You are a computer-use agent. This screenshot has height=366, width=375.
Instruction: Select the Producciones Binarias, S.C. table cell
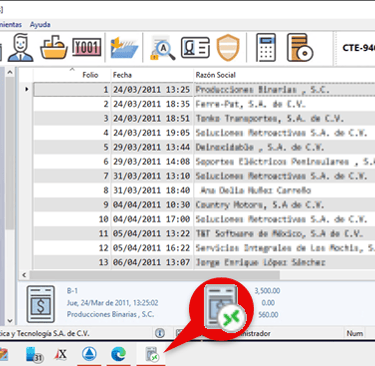(285, 90)
